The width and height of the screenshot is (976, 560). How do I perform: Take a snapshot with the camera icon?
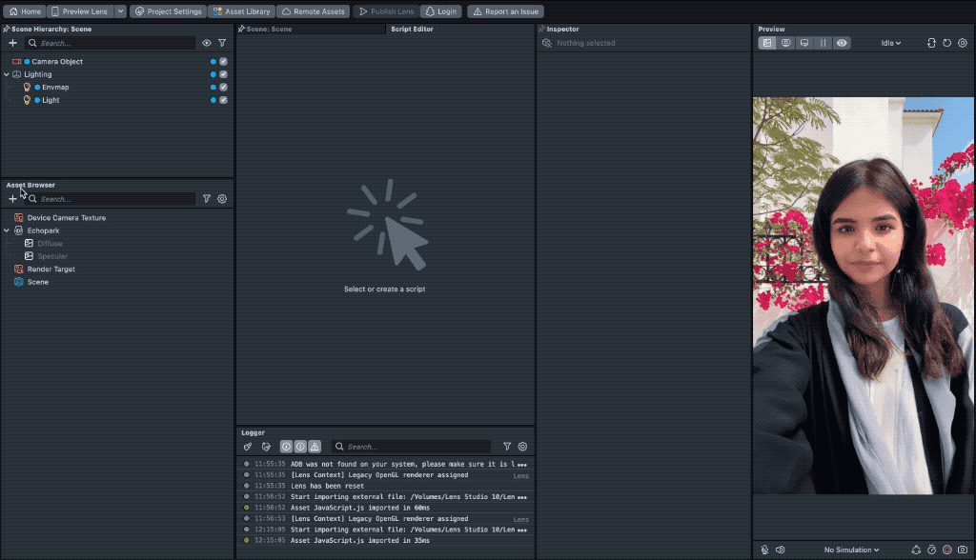point(963,550)
